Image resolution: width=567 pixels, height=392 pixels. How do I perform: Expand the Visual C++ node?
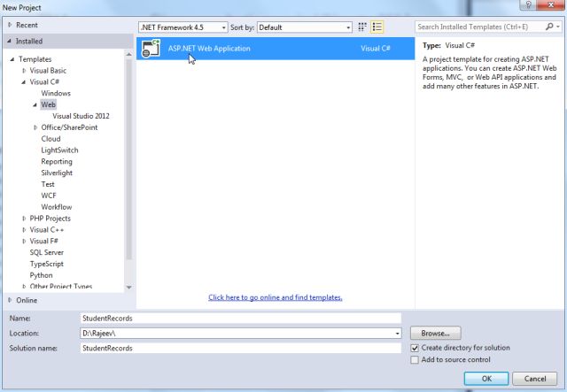(x=24, y=230)
